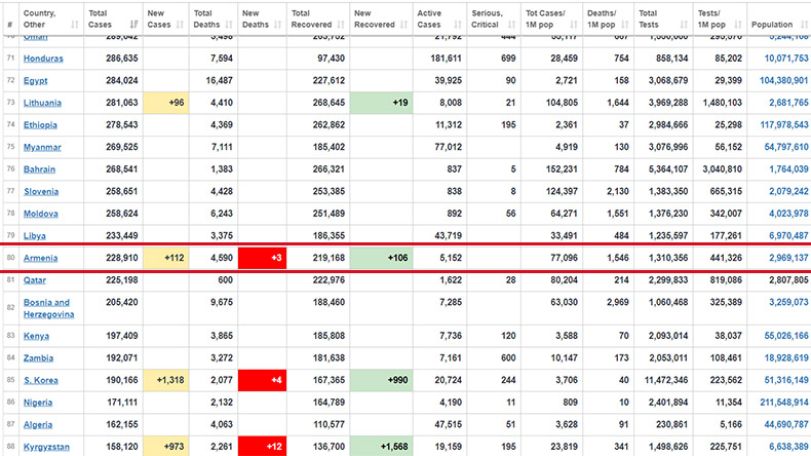Click the Total Tests sort icon
811x456 pixels.
pyautogui.click(x=684, y=24)
